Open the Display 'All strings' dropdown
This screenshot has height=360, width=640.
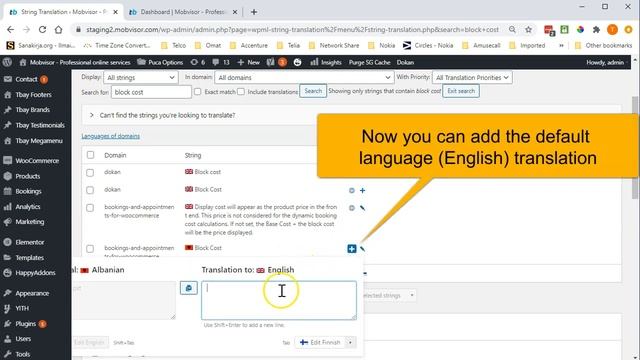[141, 78]
